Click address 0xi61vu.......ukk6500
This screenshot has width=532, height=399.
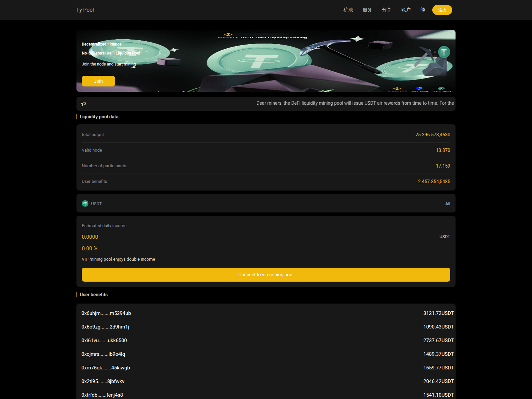point(104,340)
